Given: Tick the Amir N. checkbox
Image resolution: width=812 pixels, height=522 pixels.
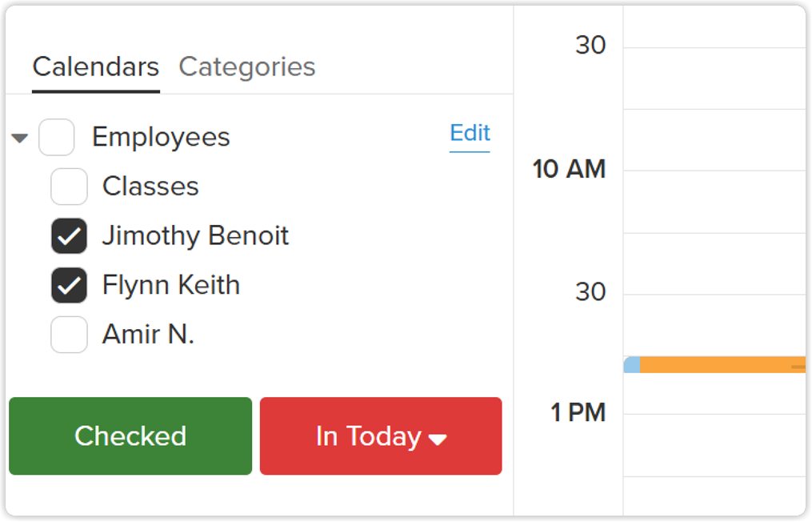Looking at the screenshot, I should (69, 335).
